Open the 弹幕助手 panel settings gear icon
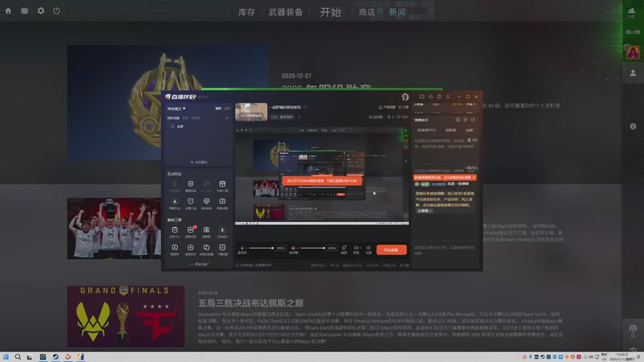This screenshot has height=362, width=644. tap(465, 120)
